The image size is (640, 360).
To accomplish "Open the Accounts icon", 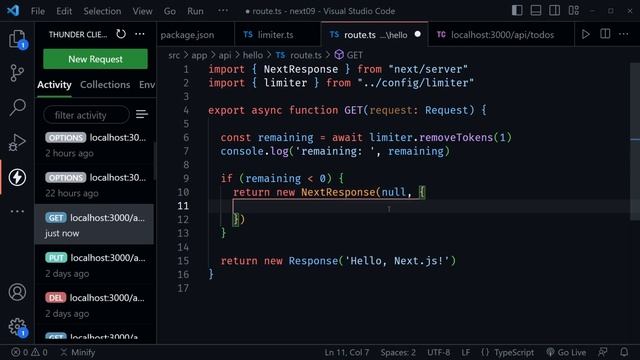I will point(17,292).
